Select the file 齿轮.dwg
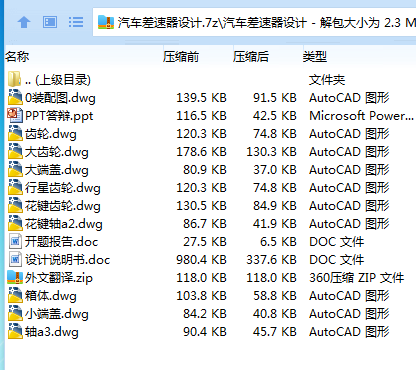Viewport: 416px width, 370px height. 51,134
